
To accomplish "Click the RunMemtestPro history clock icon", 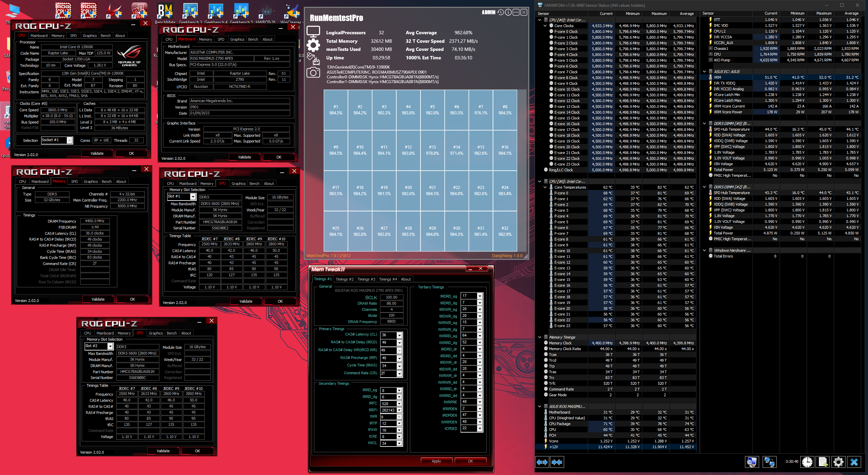I will pos(500,13).
